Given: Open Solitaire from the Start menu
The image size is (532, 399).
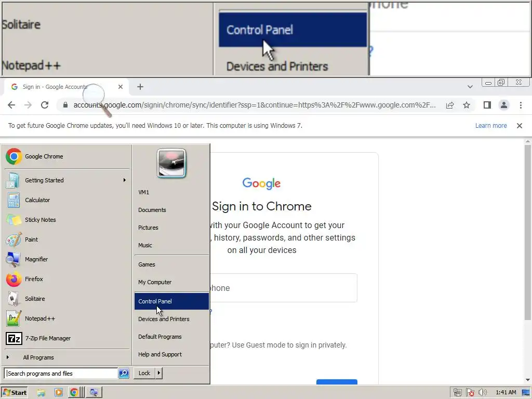Looking at the screenshot, I should point(67,299).
